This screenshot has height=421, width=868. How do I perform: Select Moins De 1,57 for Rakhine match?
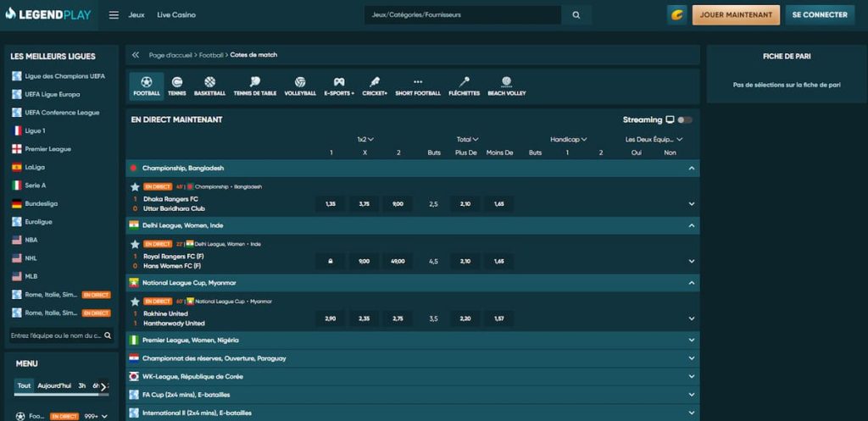tap(498, 319)
